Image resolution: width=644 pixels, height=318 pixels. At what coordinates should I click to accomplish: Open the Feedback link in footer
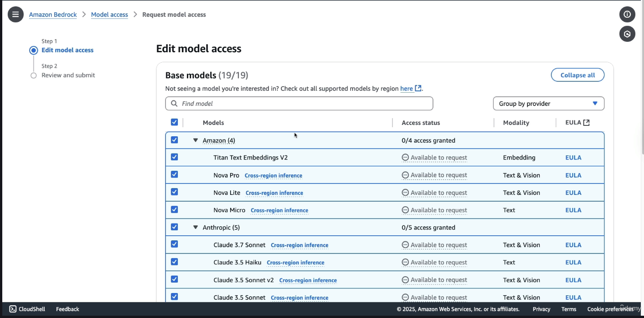coord(67,309)
